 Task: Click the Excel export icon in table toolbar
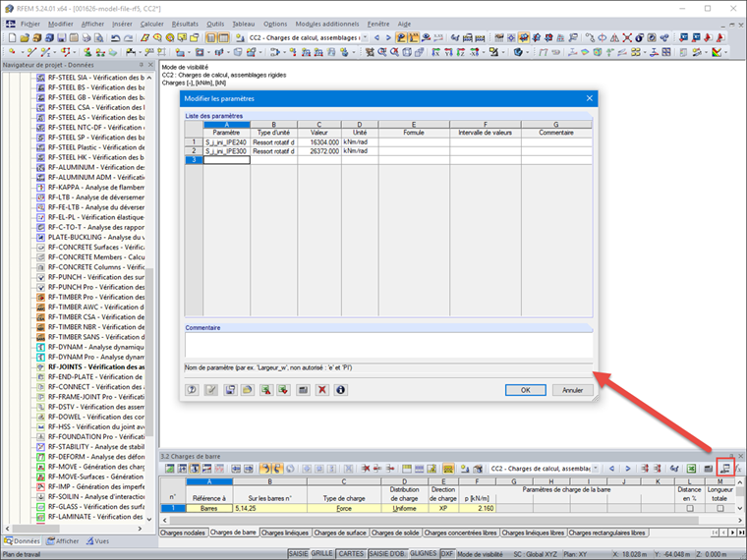coord(692,469)
